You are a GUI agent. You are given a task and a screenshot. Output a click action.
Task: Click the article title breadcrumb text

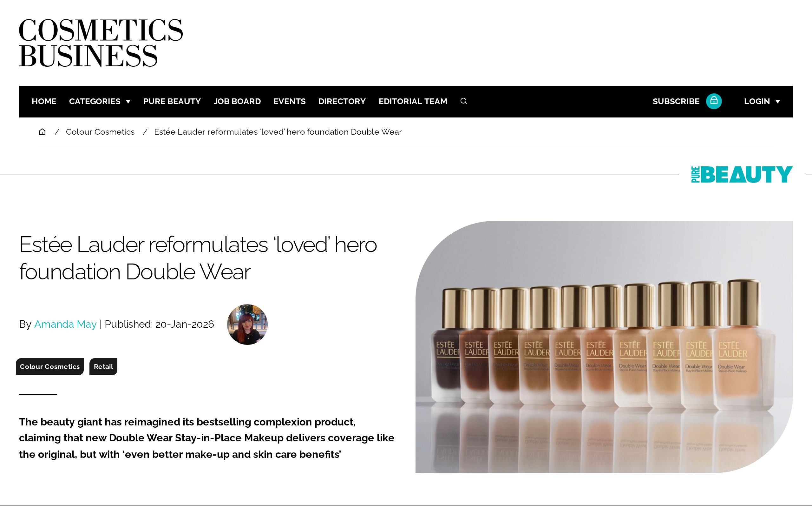click(278, 132)
